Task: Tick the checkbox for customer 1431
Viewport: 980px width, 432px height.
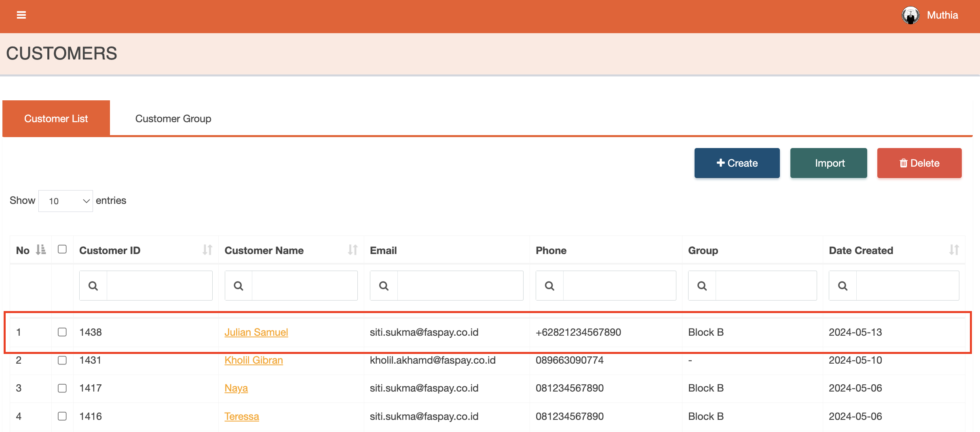Action: [62, 360]
